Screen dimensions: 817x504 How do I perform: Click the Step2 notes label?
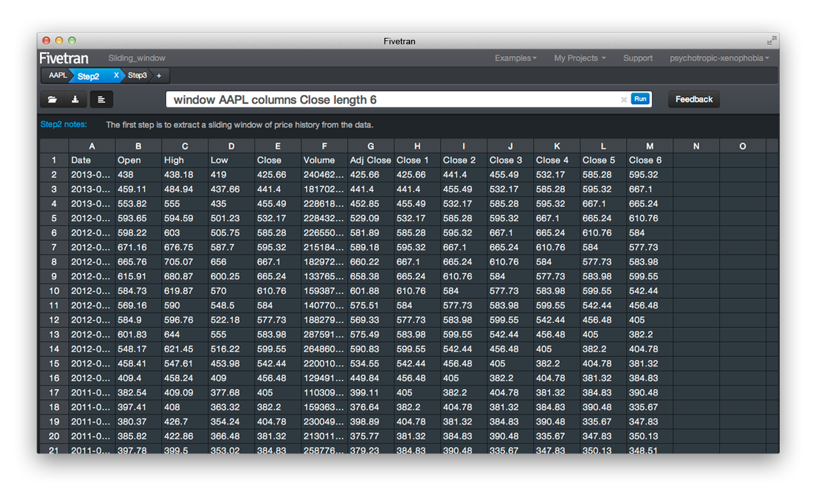coord(64,124)
